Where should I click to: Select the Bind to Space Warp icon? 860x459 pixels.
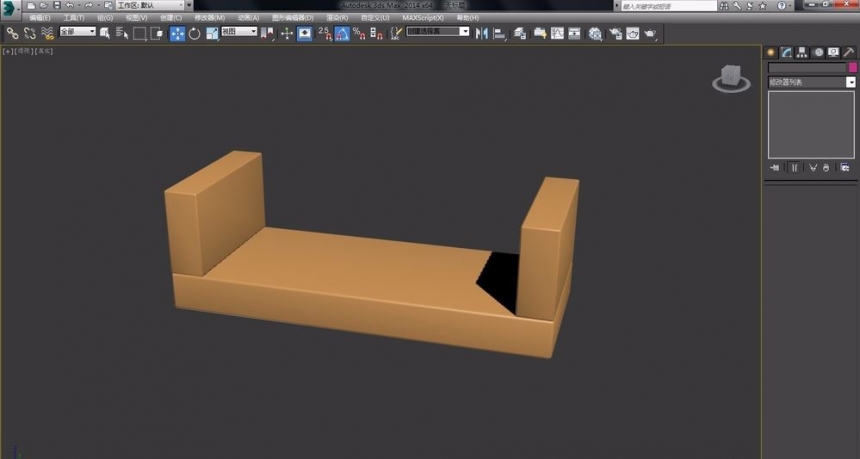[x=48, y=34]
